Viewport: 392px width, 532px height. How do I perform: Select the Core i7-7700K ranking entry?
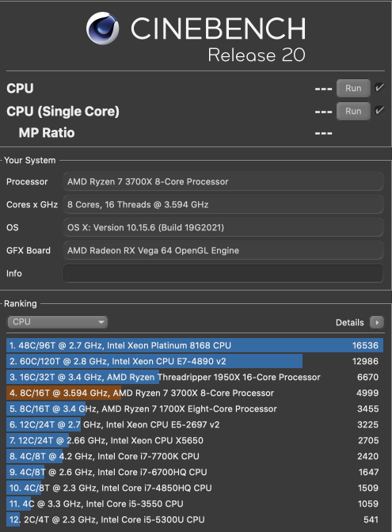[195, 456]
